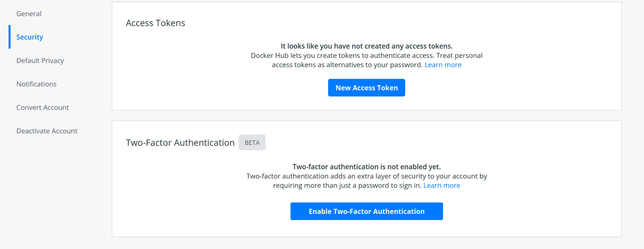644x249 pixels.
Task: Click the Access Tokens section heading
Action: 155,23
